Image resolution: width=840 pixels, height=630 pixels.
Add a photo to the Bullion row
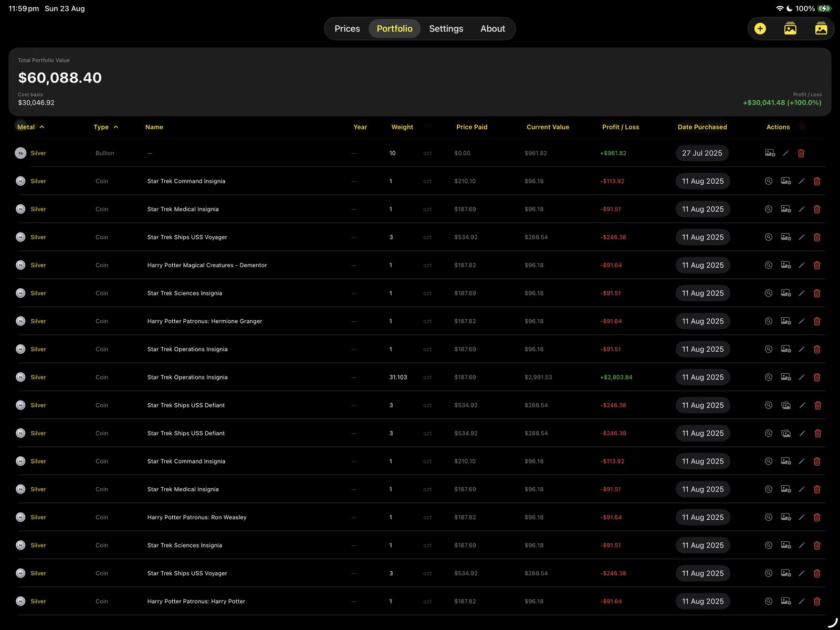point(770,153)
